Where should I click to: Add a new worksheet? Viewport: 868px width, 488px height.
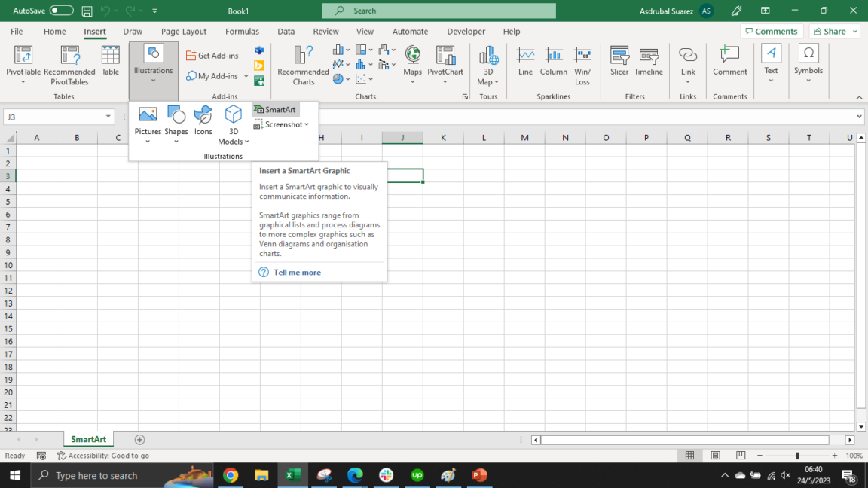coord(139,439)
